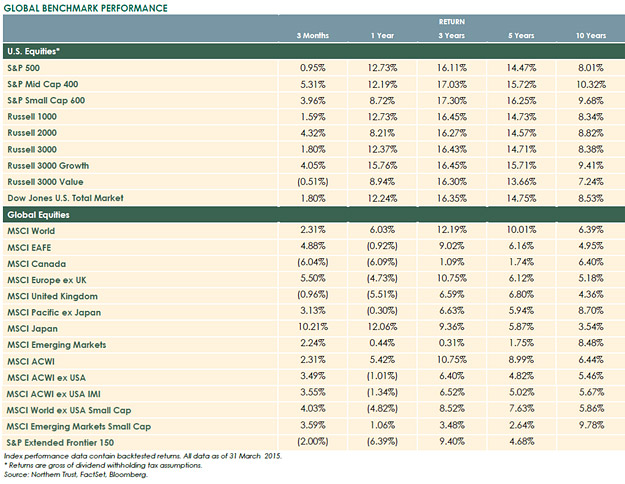Select the MSCI ACWI ex USA IMI label
625x484 pixels.
coord(53,394)
